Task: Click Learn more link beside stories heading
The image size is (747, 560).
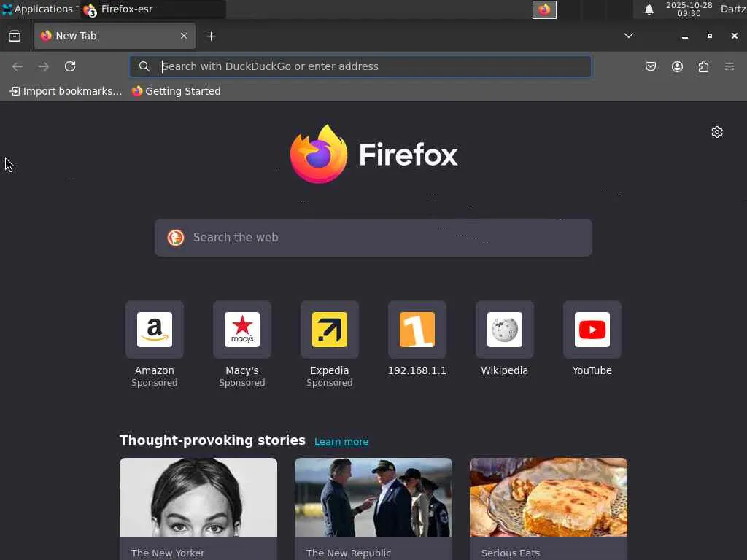Action: click(x=341, y=441)
